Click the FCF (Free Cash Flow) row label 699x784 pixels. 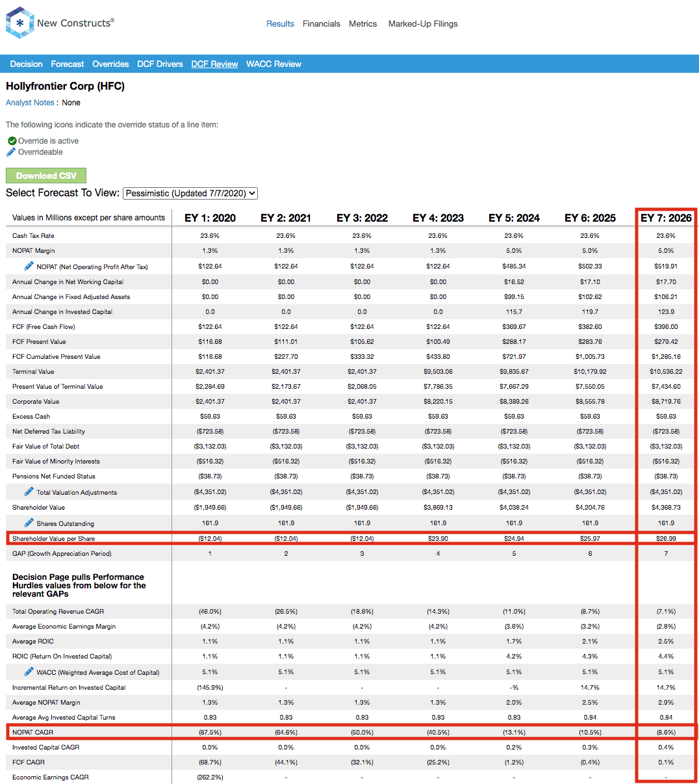[44, 327]
